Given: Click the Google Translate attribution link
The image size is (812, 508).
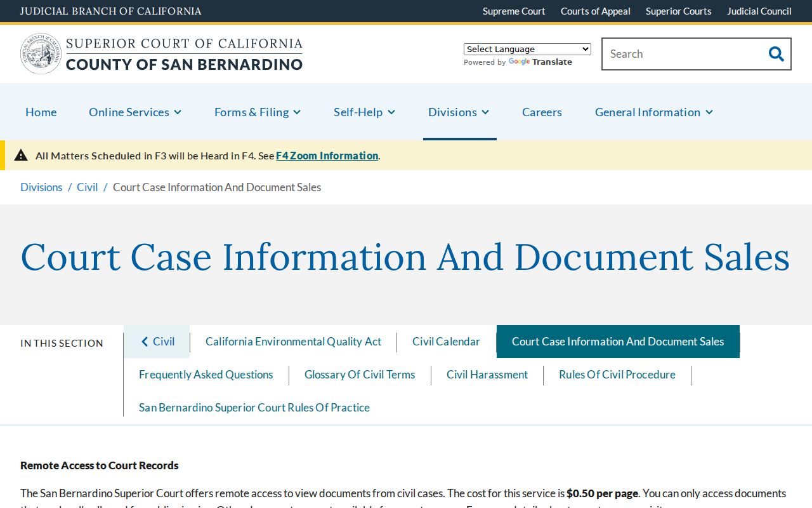Looking at the screenshot, I should click(x=540, y=62).
